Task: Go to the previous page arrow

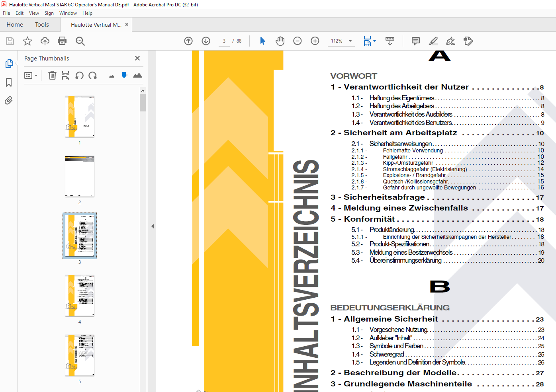Action: pyautogui.click(x=188, y=41)
